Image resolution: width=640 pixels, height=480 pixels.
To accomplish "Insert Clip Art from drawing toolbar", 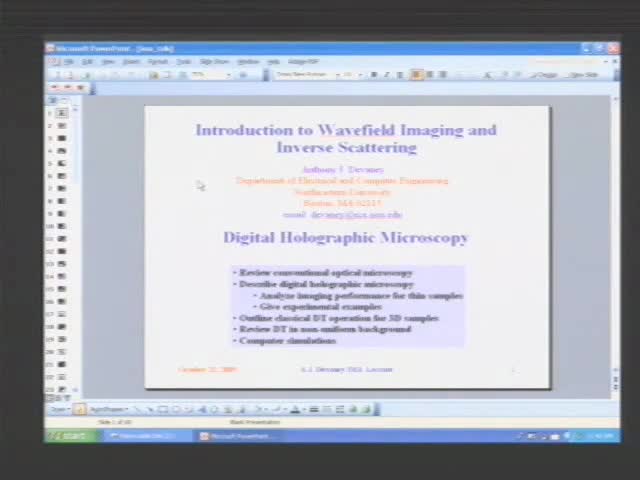I will point(228,409).
